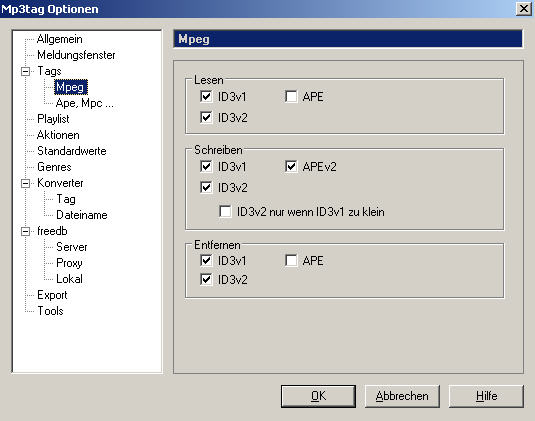Enable APE removal under Entfernen

(291, 261)
